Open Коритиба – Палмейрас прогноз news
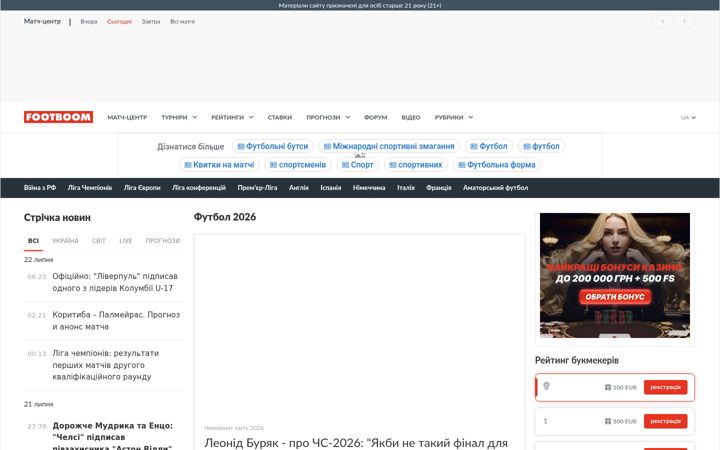This screenshot has width=720, height=450. [116, 321]
